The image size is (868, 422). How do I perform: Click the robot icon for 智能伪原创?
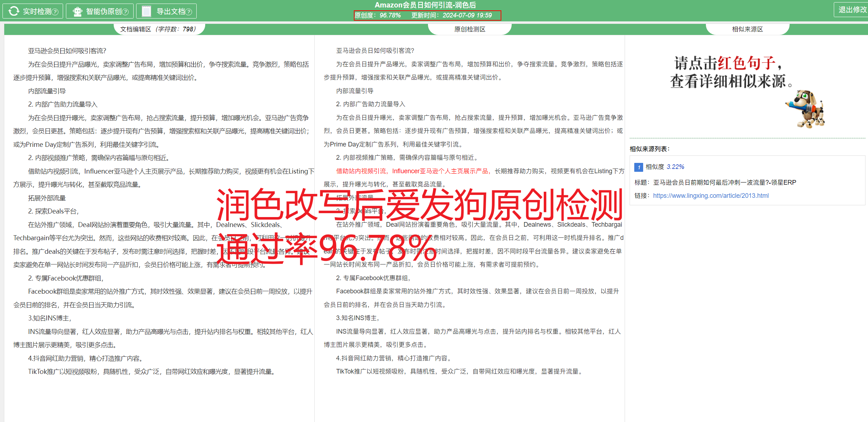coord(77,11)
